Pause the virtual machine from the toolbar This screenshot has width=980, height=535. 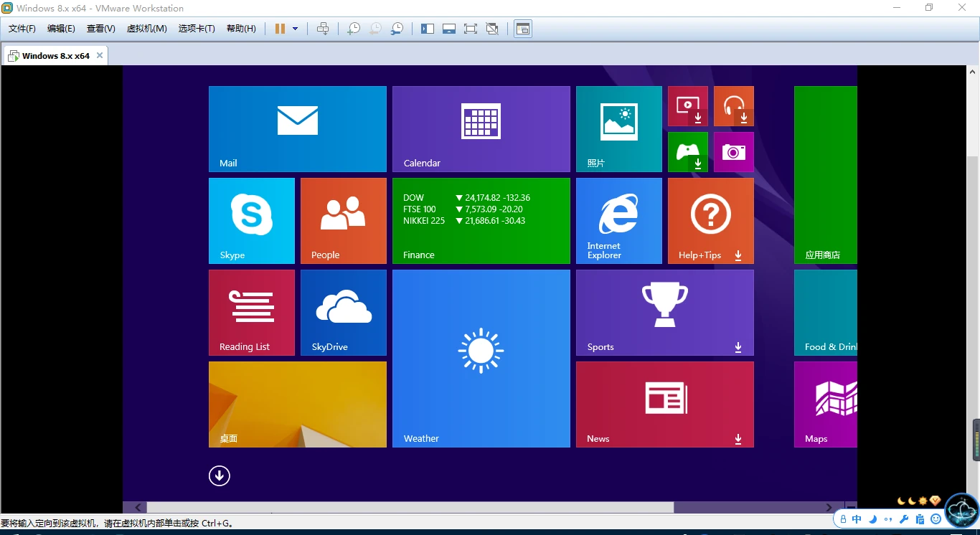pyautogui.click(x=280, y=29)
